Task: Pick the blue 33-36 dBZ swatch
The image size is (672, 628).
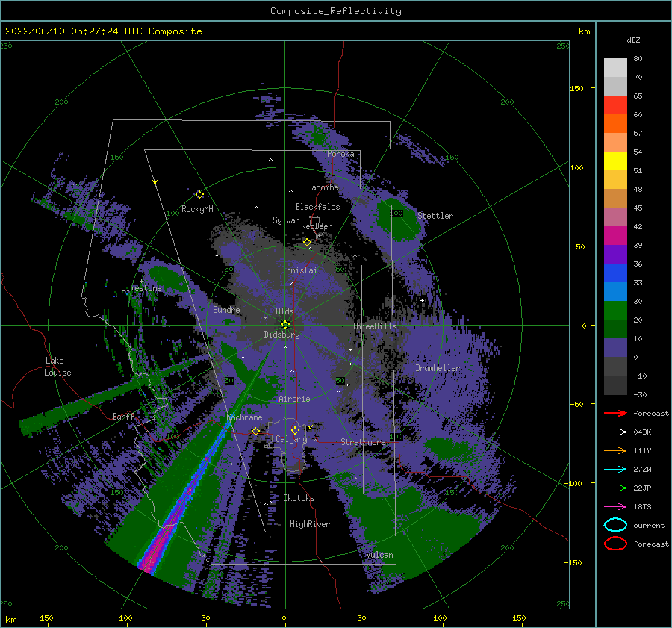Action: [615, 273]
